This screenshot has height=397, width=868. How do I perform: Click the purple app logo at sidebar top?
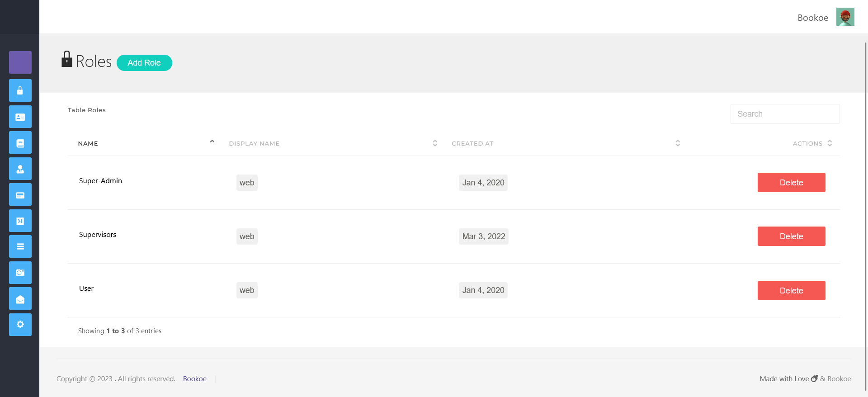[20, 62]
